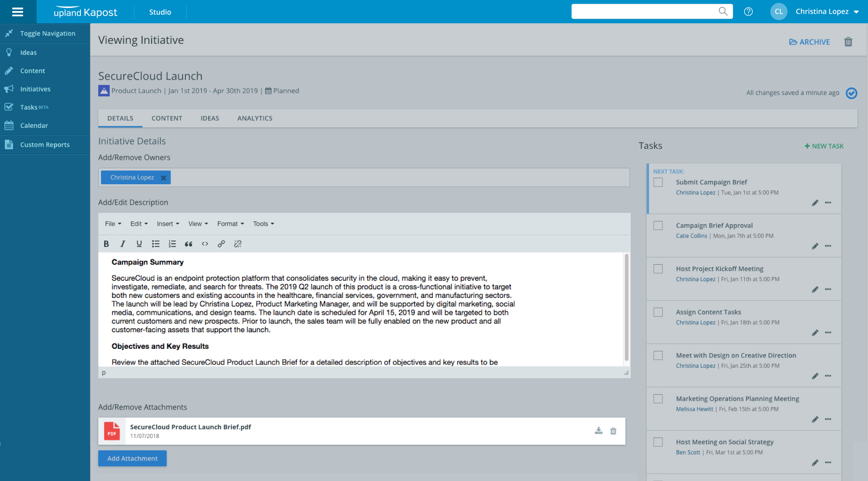Open the help question mark icon
Image resolution: width=868 pixels, height=481 pixels.
748,11
